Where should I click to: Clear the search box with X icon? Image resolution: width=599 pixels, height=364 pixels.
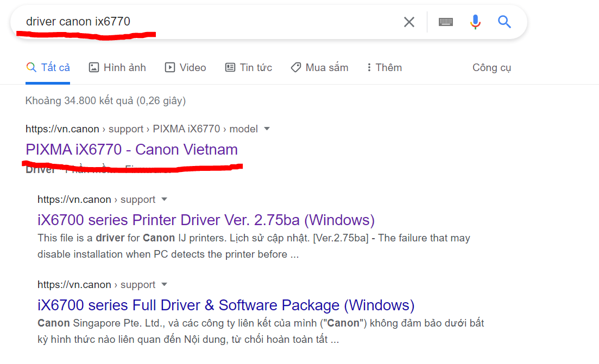pos(408,22)
